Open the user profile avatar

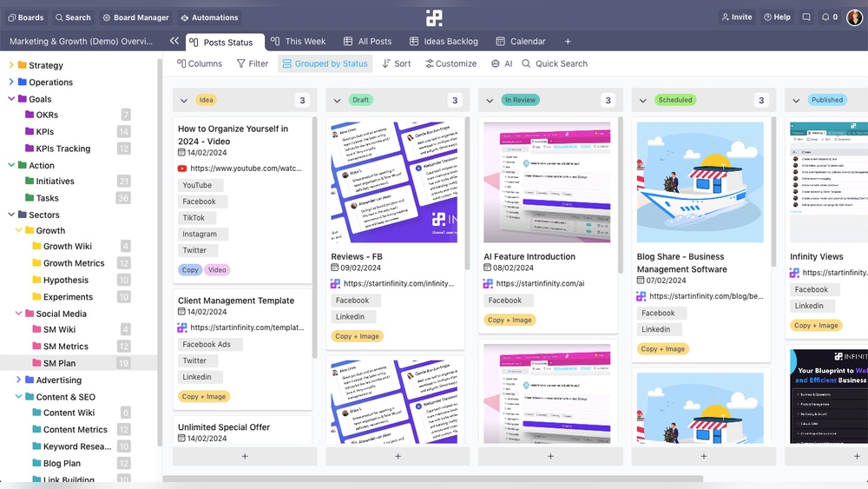pyautogui.click(x=854, y=17)
